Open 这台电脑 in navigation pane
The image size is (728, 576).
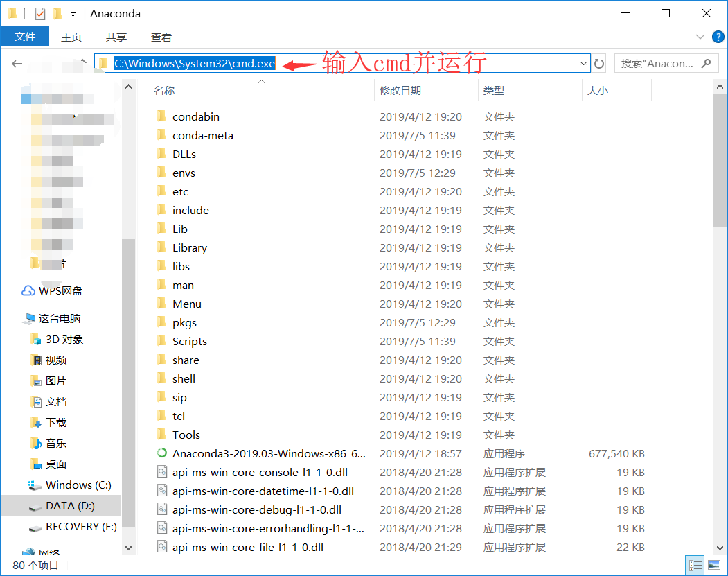(60, 319)
